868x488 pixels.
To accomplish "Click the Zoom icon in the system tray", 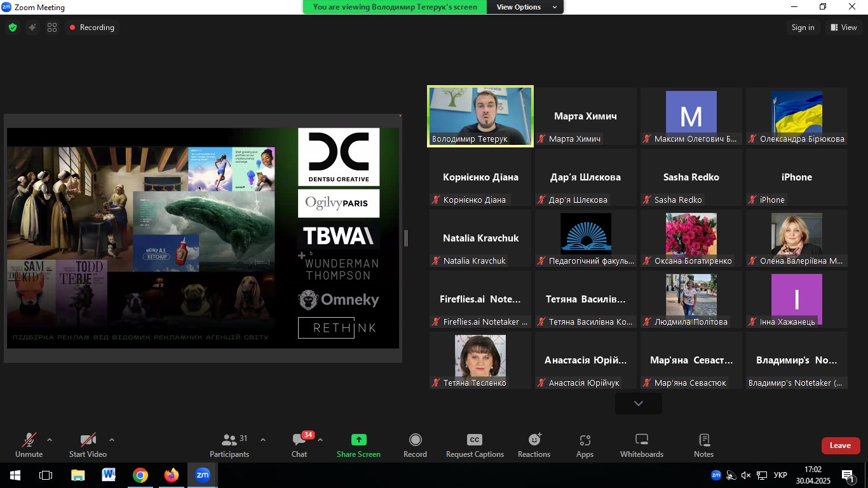I will pos(716,475).
